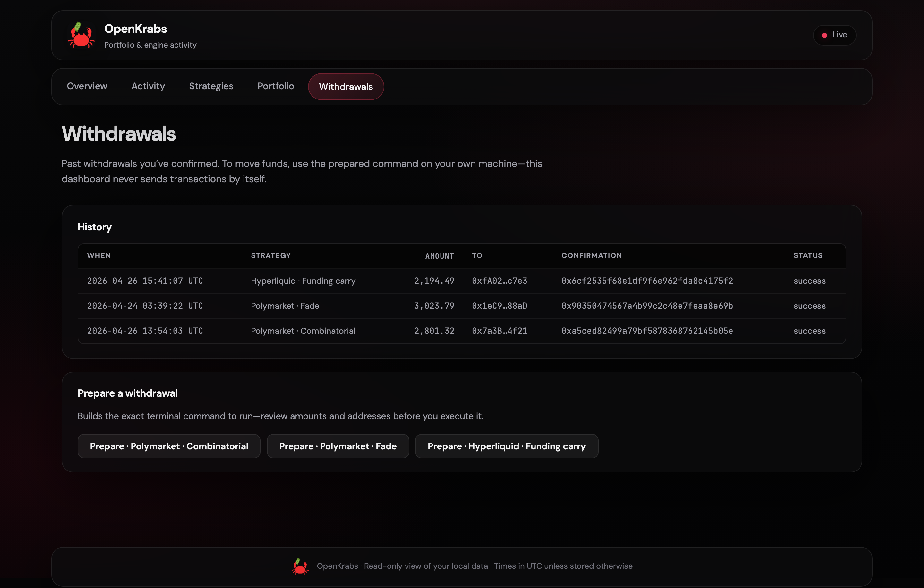Open the Overview tab
Viewport: 924px width, 588px height.
coord(87,86)
